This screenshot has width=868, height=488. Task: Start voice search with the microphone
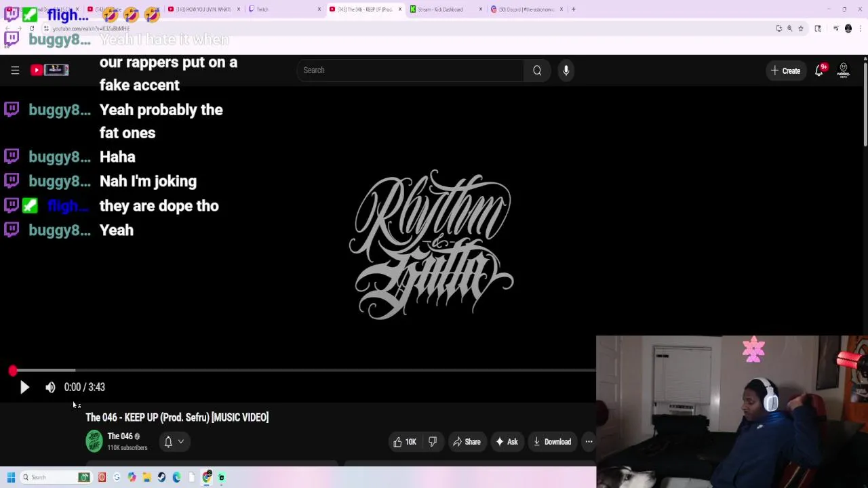coord(566,70)
